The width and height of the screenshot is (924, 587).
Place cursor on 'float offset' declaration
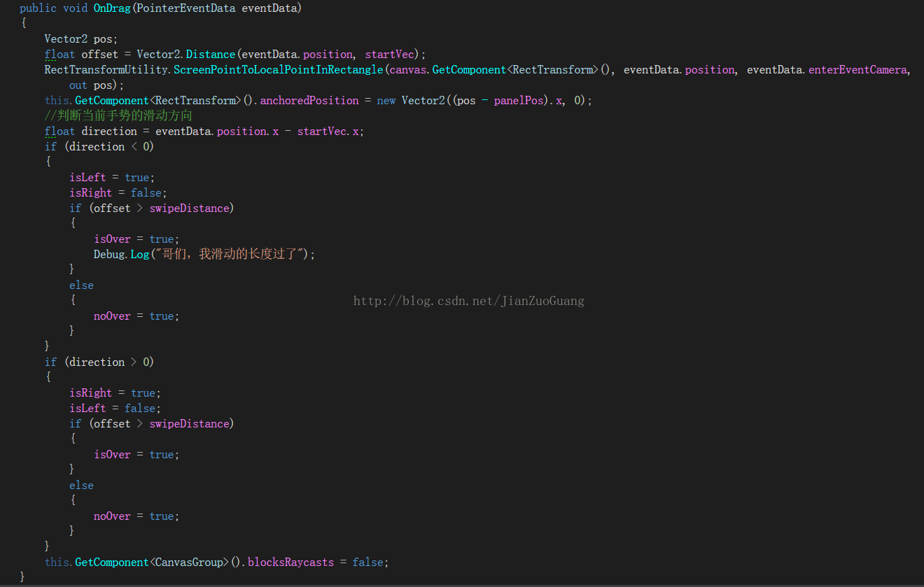point(81,55)
